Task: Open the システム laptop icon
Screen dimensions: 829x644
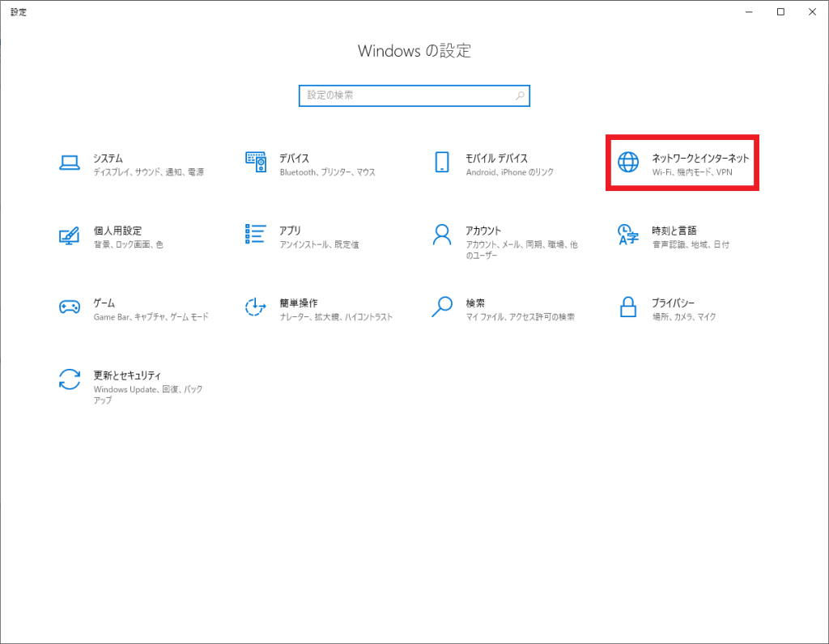Action: click(70, 163)
